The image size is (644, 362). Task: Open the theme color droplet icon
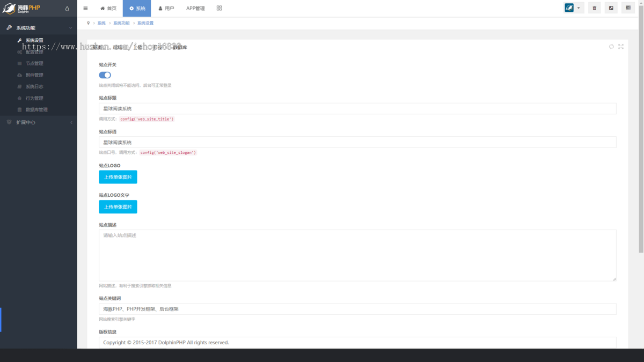[67, 9]
